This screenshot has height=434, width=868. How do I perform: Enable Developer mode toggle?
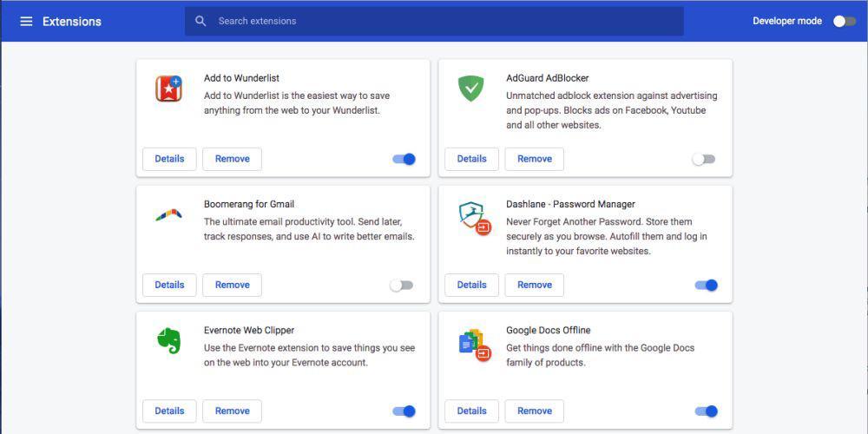(x=845, y=21)
